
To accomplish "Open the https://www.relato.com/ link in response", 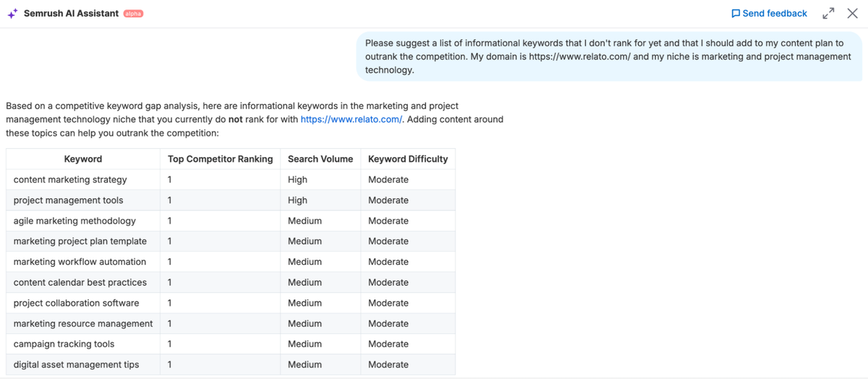I will [351, 119].
